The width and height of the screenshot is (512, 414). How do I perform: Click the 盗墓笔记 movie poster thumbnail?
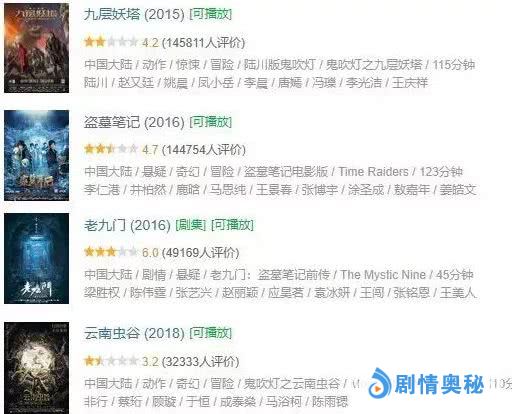36,155
